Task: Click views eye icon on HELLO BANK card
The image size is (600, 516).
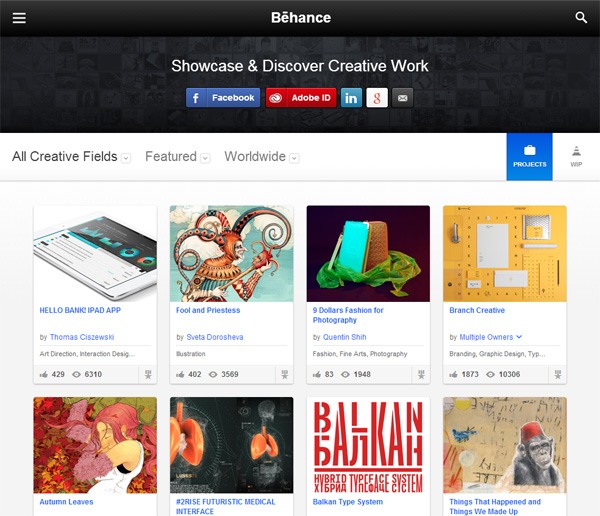Action: [x=77, y=374]
